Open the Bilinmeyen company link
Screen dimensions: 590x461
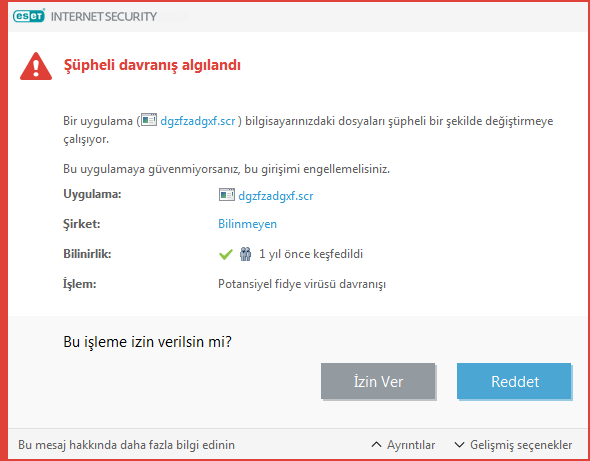(x=248, y=224)
